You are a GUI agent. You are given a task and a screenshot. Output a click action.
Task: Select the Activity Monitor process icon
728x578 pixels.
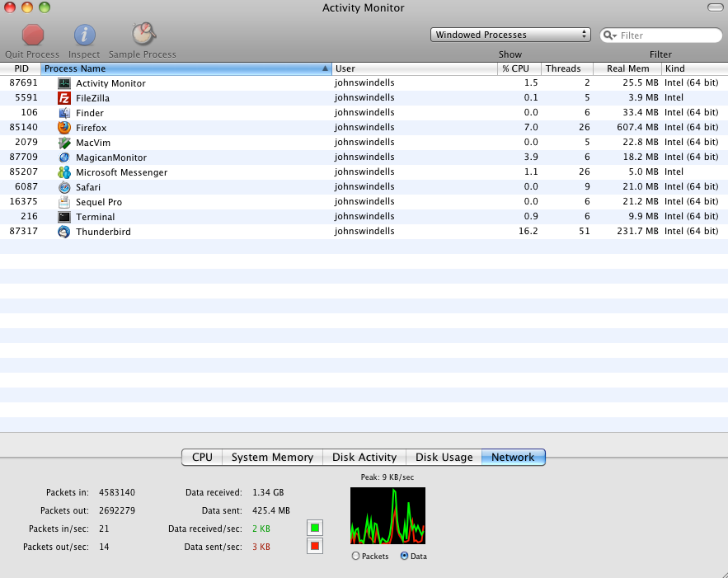[64, 83]
